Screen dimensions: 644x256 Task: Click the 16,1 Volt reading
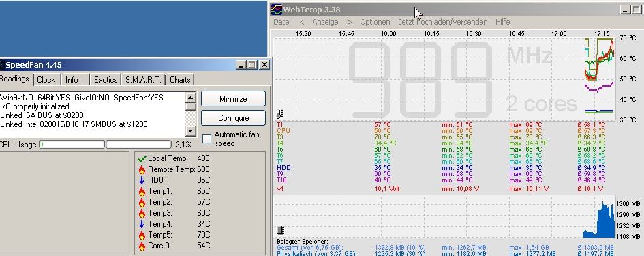[x=387, y=189]
